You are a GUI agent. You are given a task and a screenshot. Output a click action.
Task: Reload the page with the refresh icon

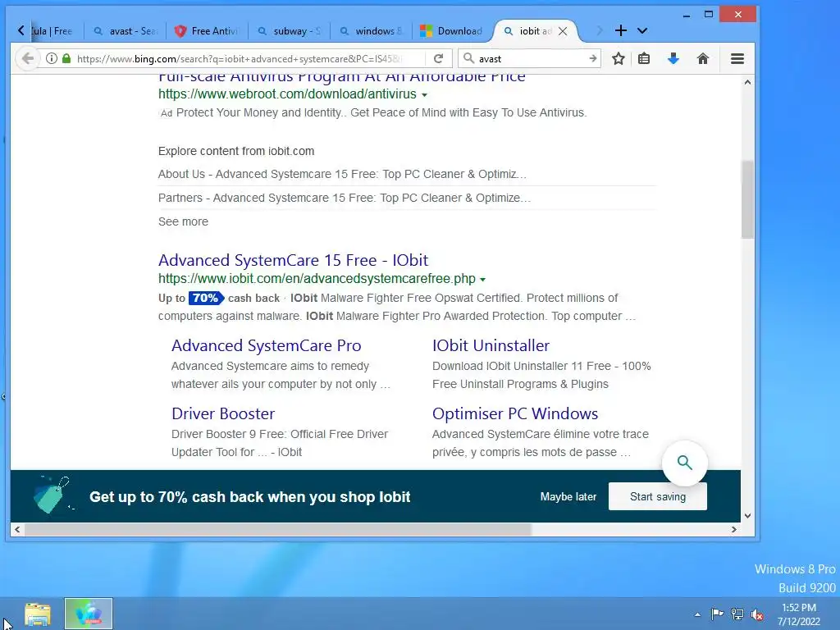(438, 58)
